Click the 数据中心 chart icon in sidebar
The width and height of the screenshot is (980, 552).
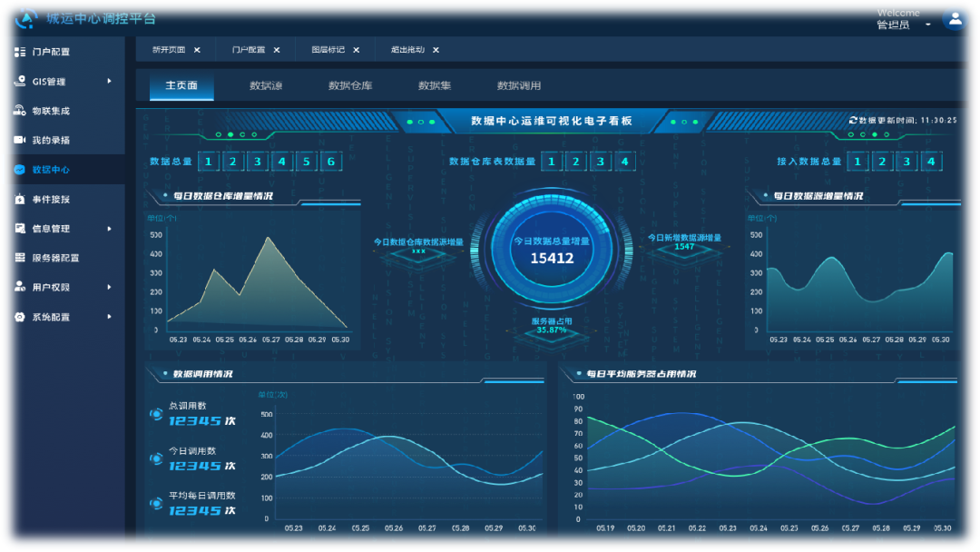tap(20, 170)
